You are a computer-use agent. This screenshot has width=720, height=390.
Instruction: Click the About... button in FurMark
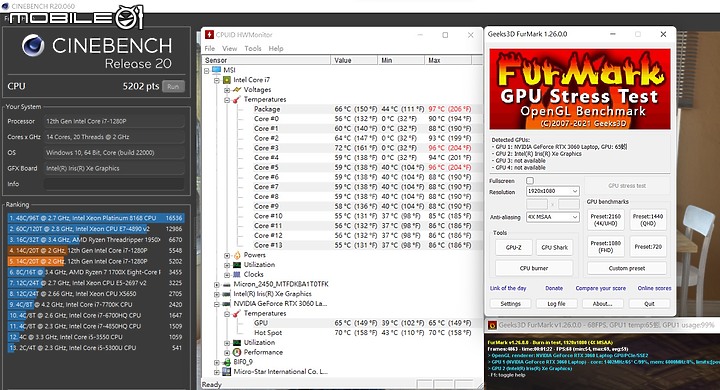602,304
